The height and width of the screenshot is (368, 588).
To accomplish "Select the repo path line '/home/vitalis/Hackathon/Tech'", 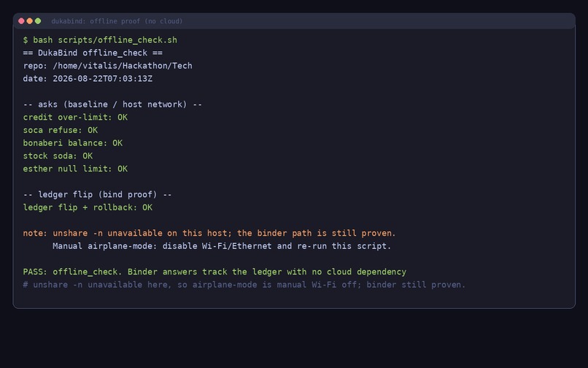I will coord(123,66).
